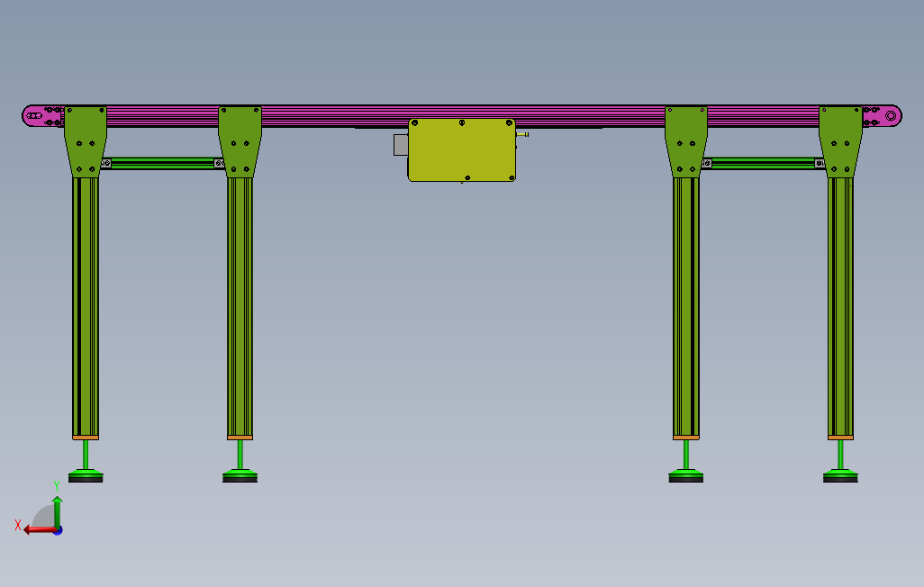Pick the grey motor block beside the yellow housing
This screenshot has width=924, height=587.
click(401, 145)
